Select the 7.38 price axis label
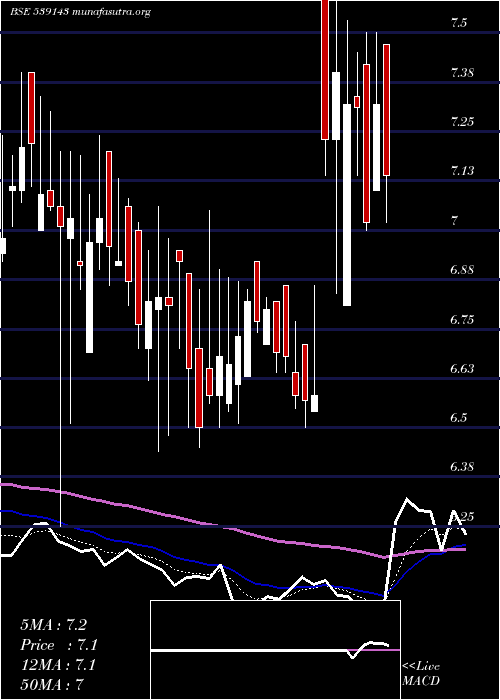The image size is (500, 700). [x=462, y=73]
